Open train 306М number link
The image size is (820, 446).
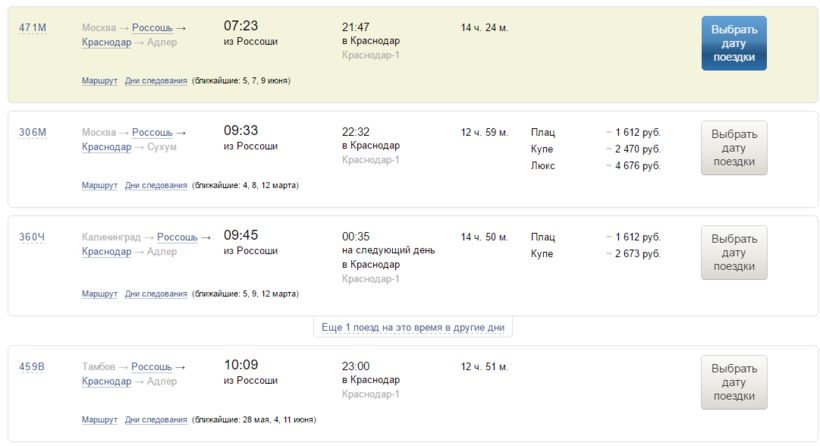click(32, 132)
